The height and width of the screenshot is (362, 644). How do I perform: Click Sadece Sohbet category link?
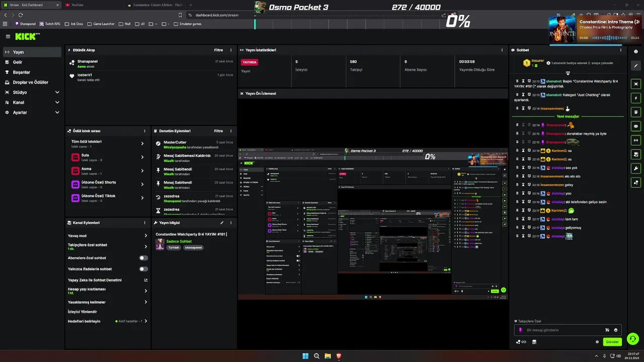click(179, 241)
